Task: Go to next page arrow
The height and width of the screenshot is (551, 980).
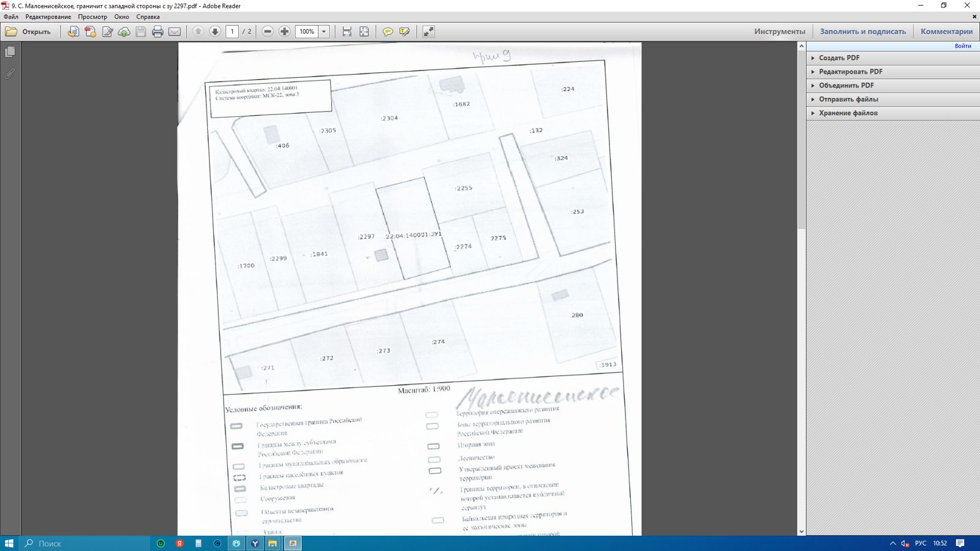Action: point(215,32)
